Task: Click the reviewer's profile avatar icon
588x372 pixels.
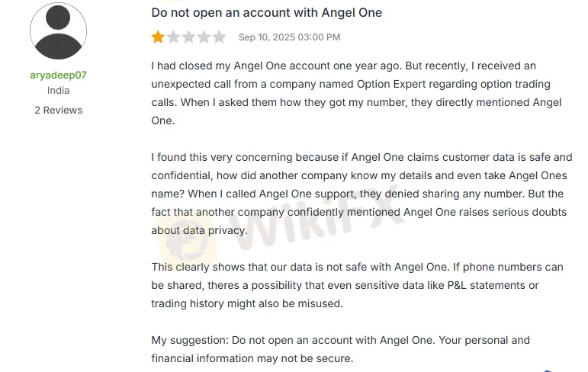Action: [58, 31]
